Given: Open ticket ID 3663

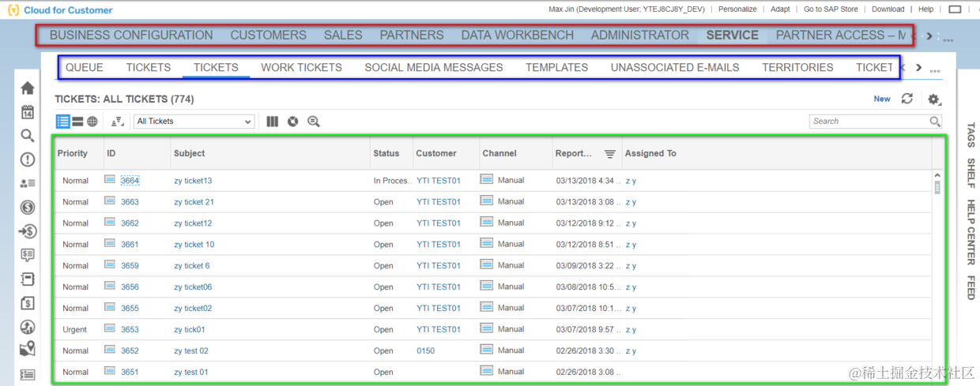Looking at the screenshot, I should point(130,202).
